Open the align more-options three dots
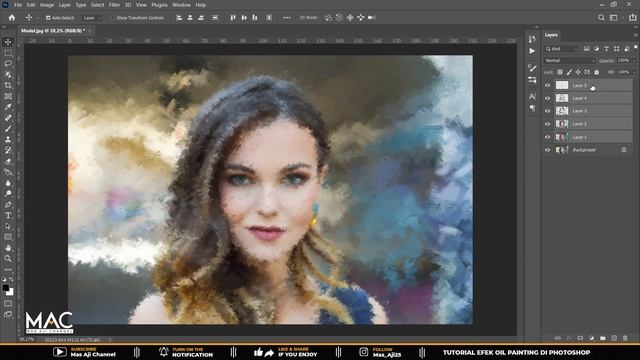This screenshot has height=360, width=640. pos(287,18)
